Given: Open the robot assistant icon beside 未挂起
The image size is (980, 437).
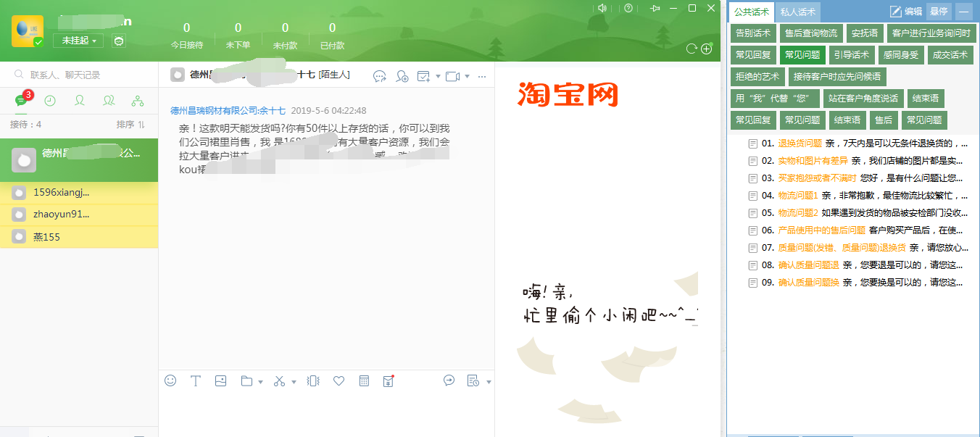Looking at the screenshot, I should click(119, 41).
